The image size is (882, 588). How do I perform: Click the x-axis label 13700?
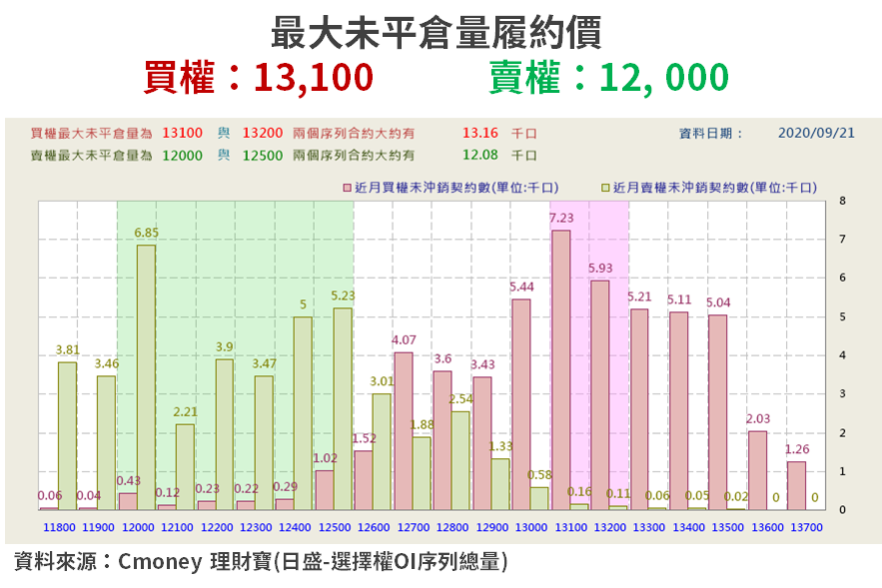[807, 528]
